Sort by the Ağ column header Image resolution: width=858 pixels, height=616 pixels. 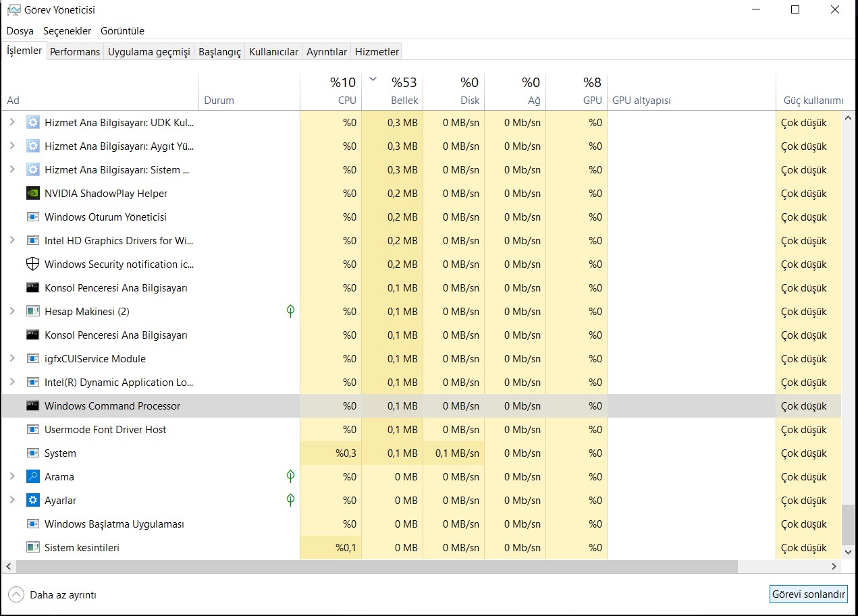click(x=515, y=92)
